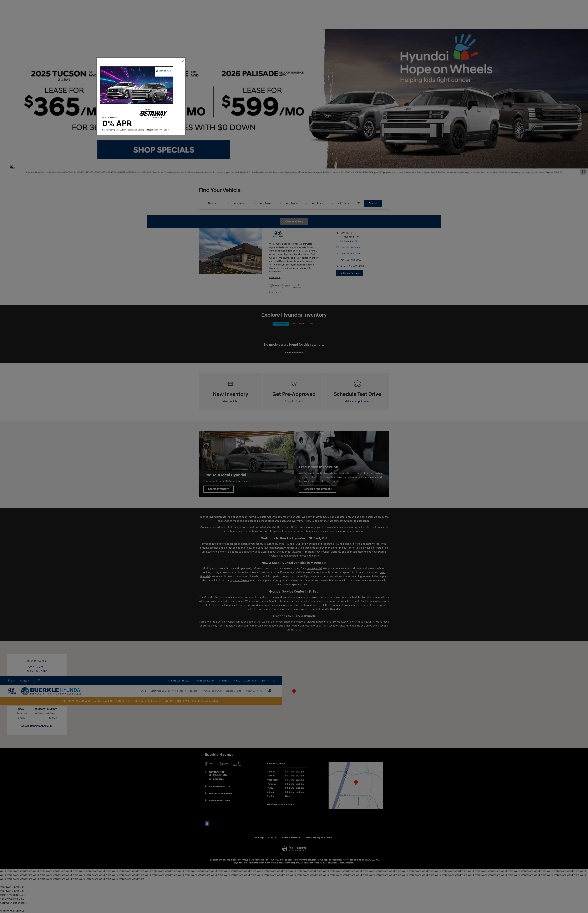Image resolution: width=588 pixels, height=913 pixels.
Task: Open the Electrified Vehicles nav menu
Action: tap(162, 691)
